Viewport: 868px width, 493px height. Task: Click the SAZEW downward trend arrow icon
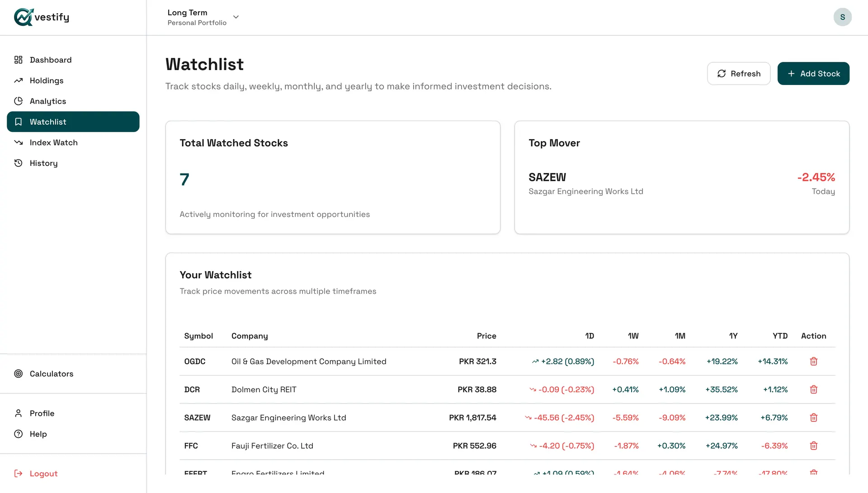(528, 418)
